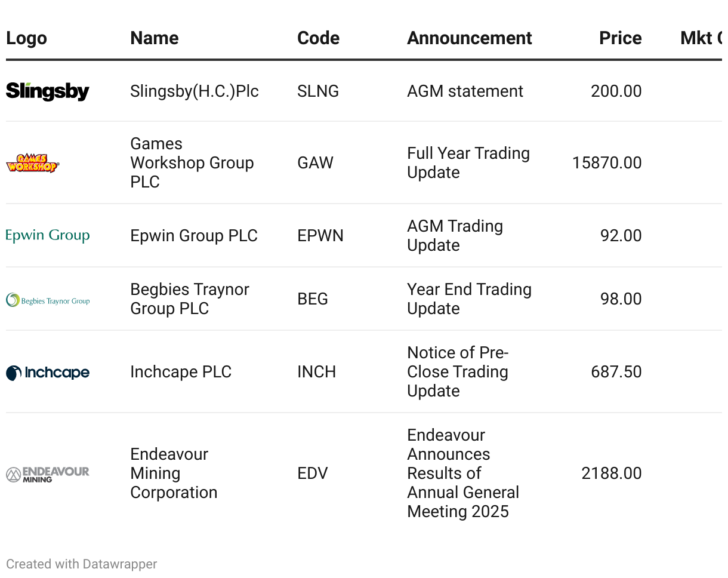
Task: Click the Inchcape logo
Action: pyautogui.click(x=48, y=373)
